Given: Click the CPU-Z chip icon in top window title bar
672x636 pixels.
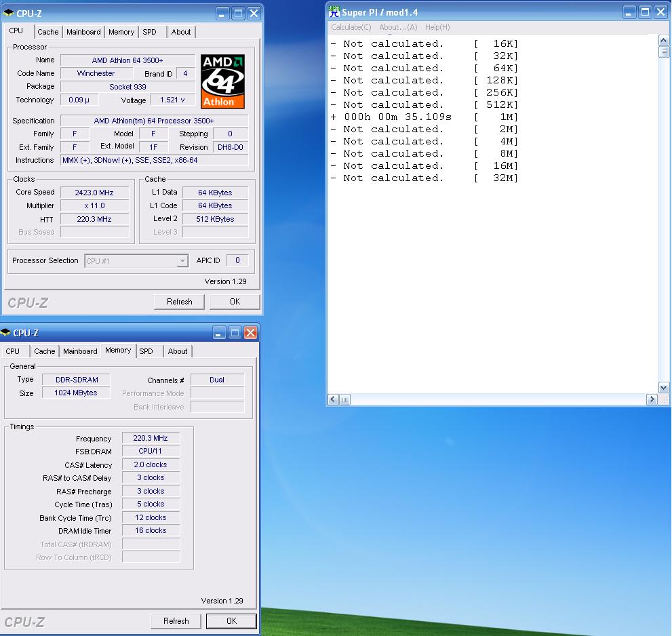Looking at the screenshot, I should click(9, 14).
